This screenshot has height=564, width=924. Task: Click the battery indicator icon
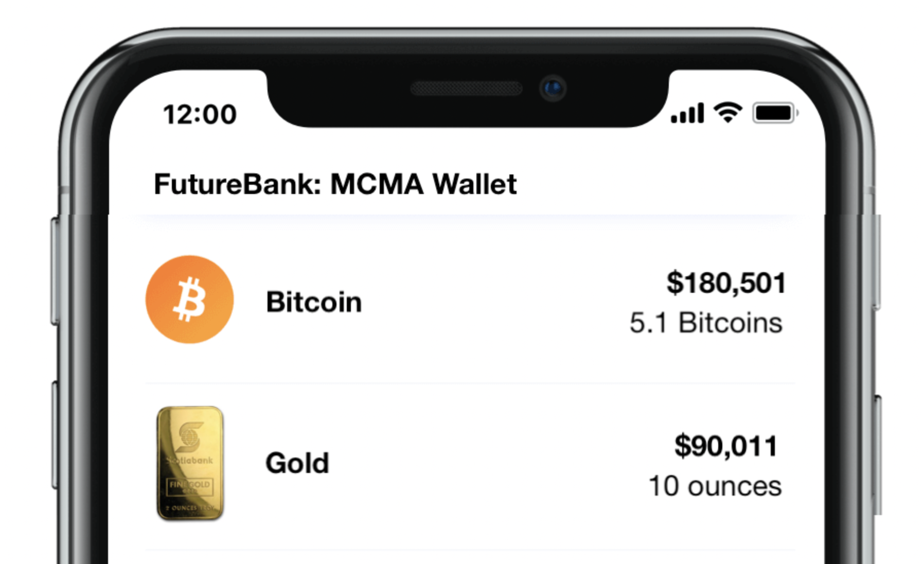(x=775, y=113)
